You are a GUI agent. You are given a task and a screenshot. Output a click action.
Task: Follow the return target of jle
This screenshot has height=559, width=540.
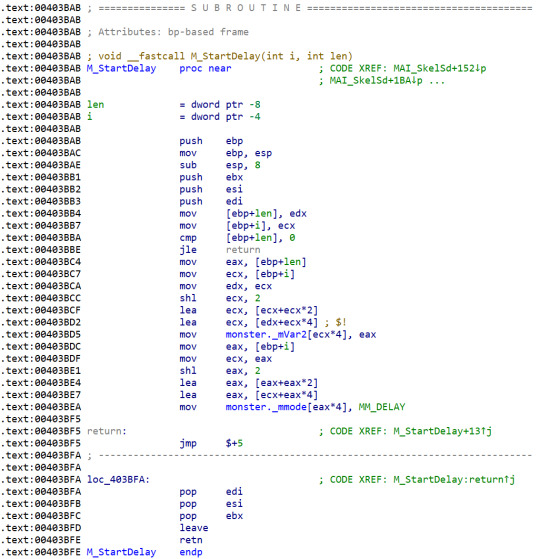243,250
